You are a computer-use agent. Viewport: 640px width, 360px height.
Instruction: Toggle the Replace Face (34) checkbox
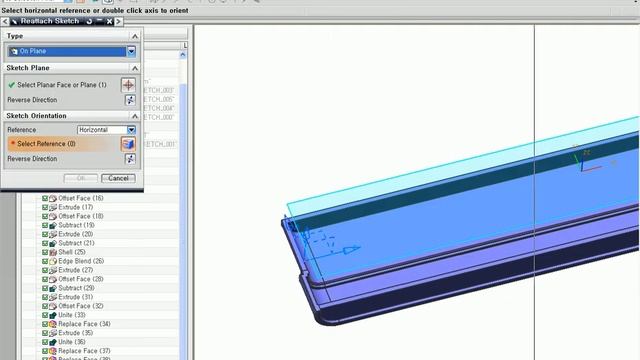[45, 324]
